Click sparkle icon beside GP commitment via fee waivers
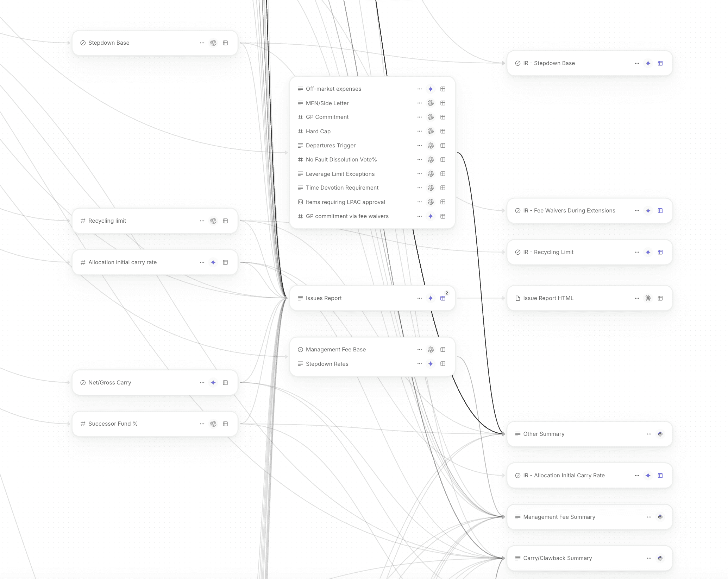This screenshot has width=728, height=579. (x=431, y=216)
